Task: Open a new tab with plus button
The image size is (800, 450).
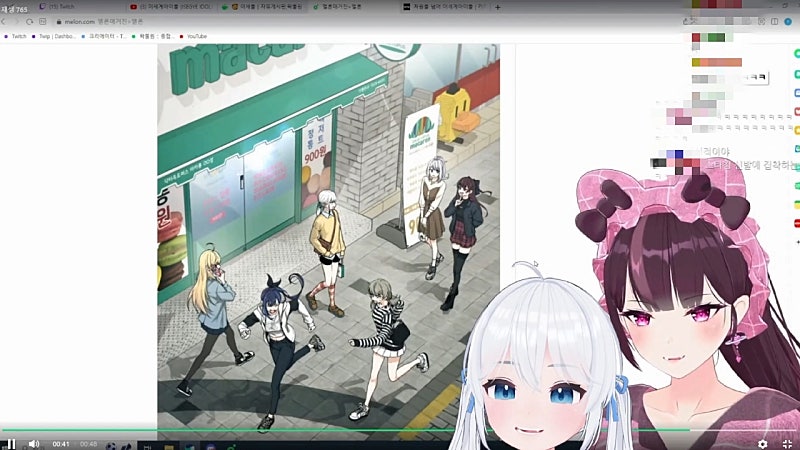Action: (x=497, y=7)
